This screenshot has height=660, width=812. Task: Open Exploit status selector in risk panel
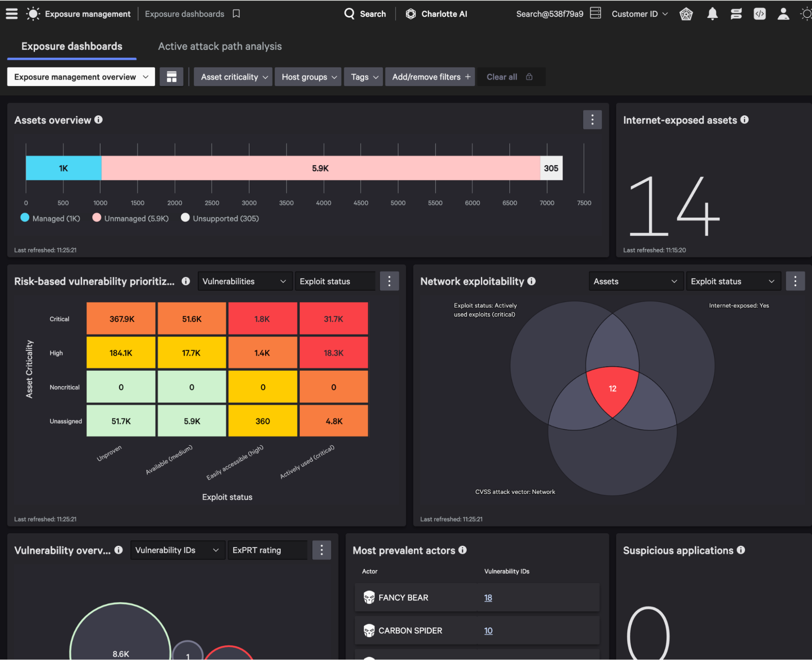point(336,281)
